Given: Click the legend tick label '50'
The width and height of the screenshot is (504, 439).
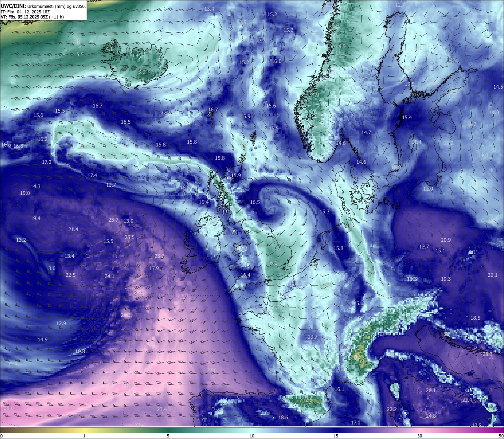Looking at the screenshot, I should [x=500, y=436].
